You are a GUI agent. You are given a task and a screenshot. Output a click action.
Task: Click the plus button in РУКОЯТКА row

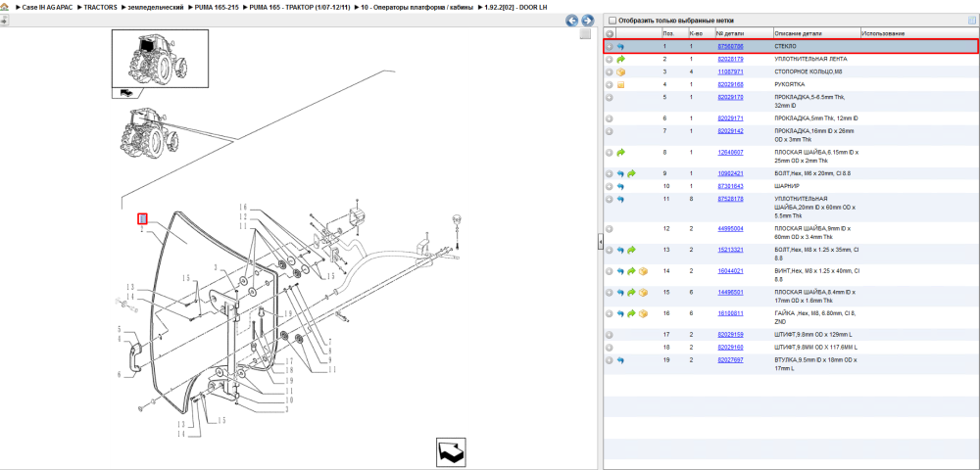[610, 84]
